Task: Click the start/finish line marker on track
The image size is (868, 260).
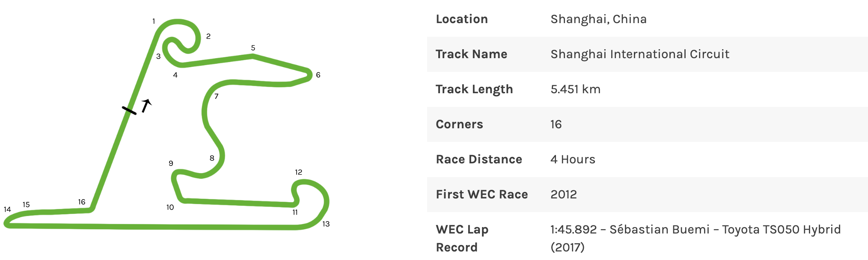Action: tap(129, 110)
